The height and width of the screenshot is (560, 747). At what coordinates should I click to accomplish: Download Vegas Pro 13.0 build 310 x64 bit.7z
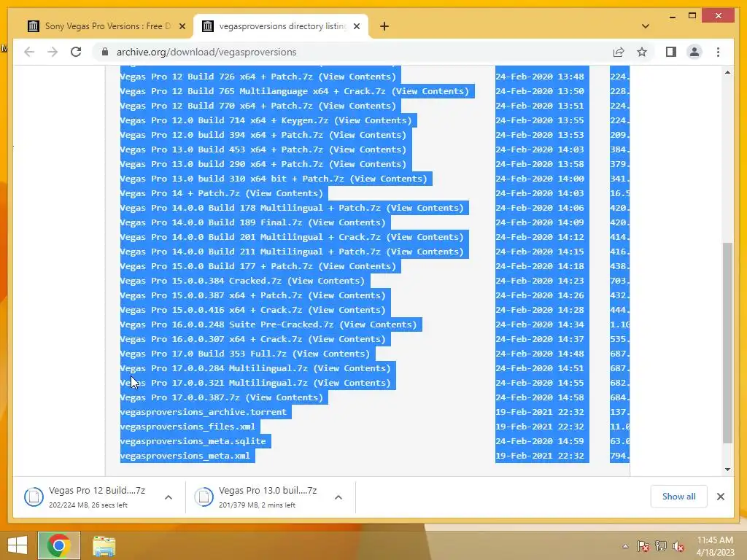click(x=232, y=179)
